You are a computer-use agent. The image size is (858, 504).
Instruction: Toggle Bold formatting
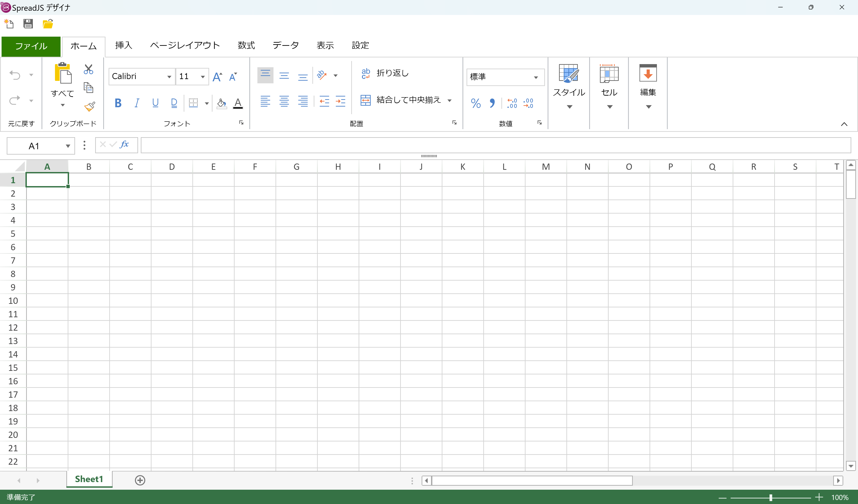pyautogui.click(x=118, y=103)
